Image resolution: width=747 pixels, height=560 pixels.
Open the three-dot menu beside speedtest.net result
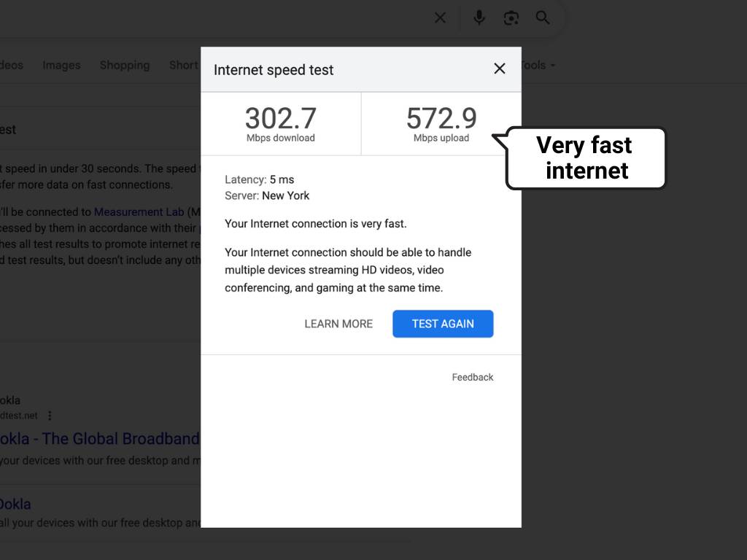pos(50,416)
